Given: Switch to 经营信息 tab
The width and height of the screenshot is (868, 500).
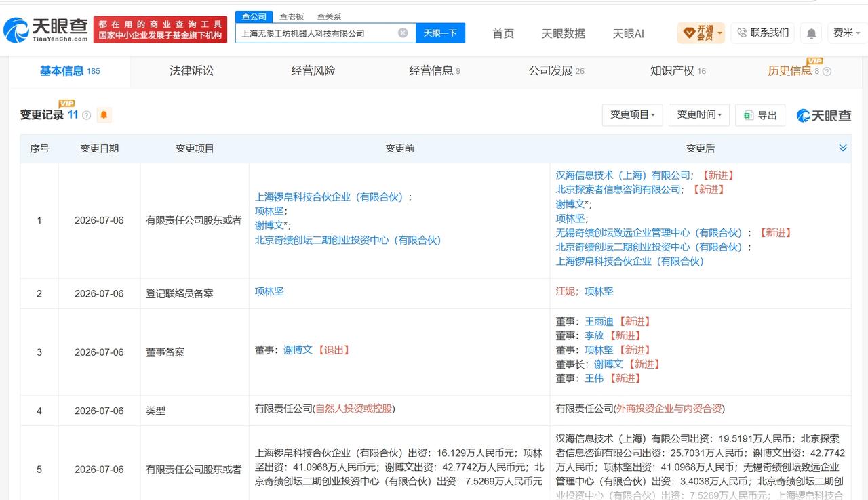Looking at the screenshot, I should (x=435, y=70).
